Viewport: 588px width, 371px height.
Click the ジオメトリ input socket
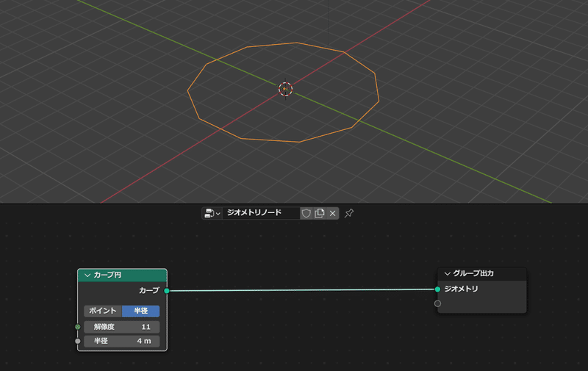pos(437,289)
